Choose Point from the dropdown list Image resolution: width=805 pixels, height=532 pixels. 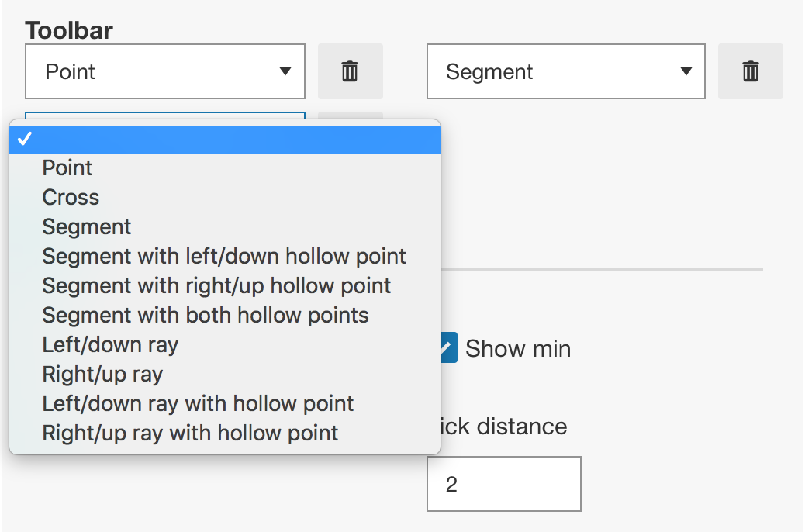(67, 168)
